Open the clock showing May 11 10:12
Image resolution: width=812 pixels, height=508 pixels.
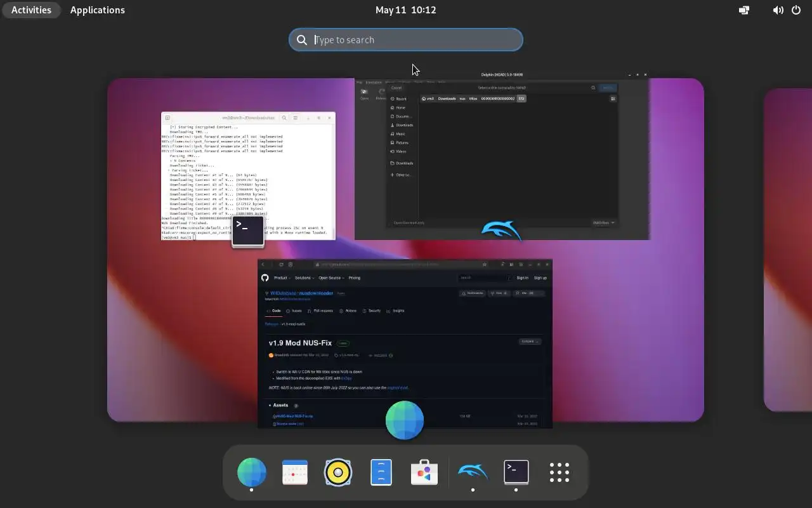tap(405, 10)
